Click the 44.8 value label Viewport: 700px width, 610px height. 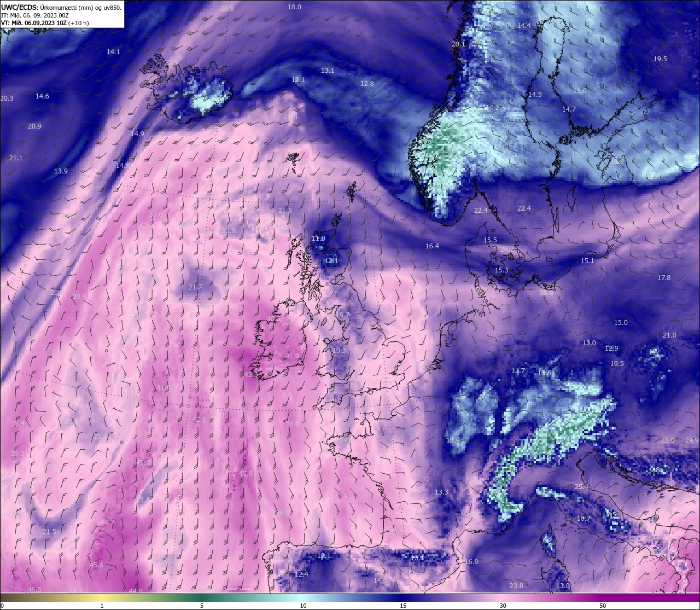click(x=136, y=591)
